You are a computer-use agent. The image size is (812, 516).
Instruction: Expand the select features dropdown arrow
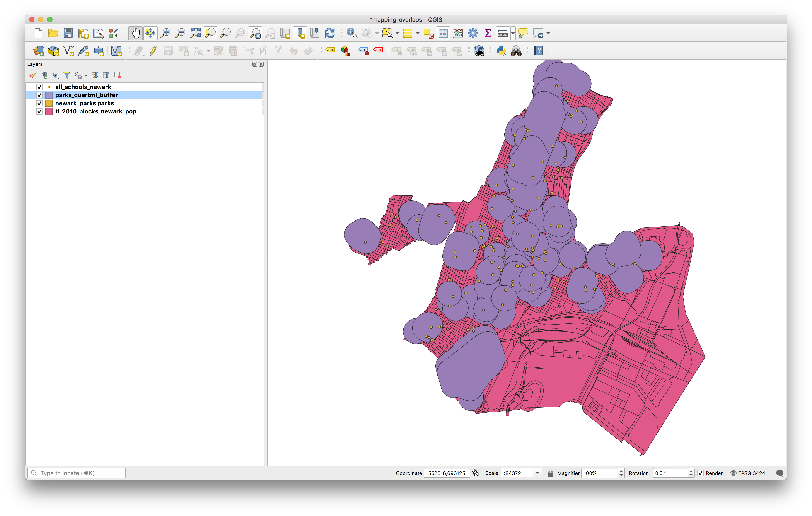pyautogui.click(x=397, y=33)
